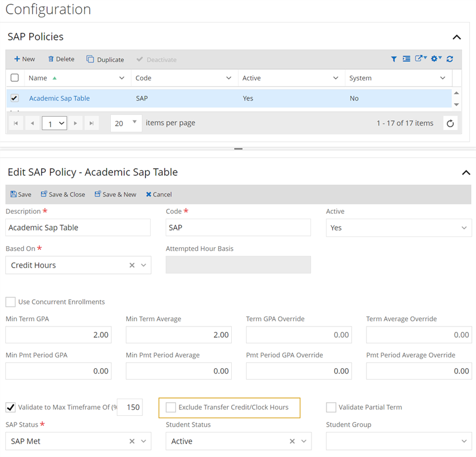Clear the SAP Status value with the X
476x457 pixels.
(x=132, y=442)
